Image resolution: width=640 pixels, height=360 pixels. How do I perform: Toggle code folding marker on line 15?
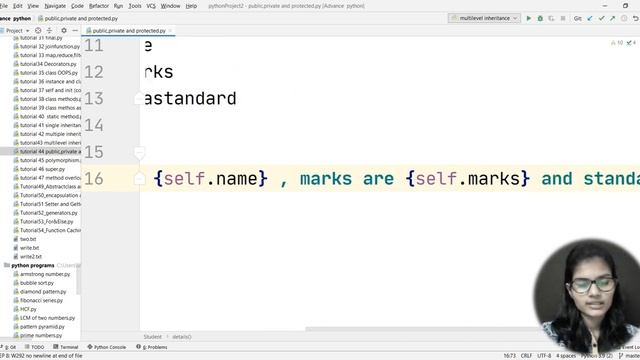[139, 153]
